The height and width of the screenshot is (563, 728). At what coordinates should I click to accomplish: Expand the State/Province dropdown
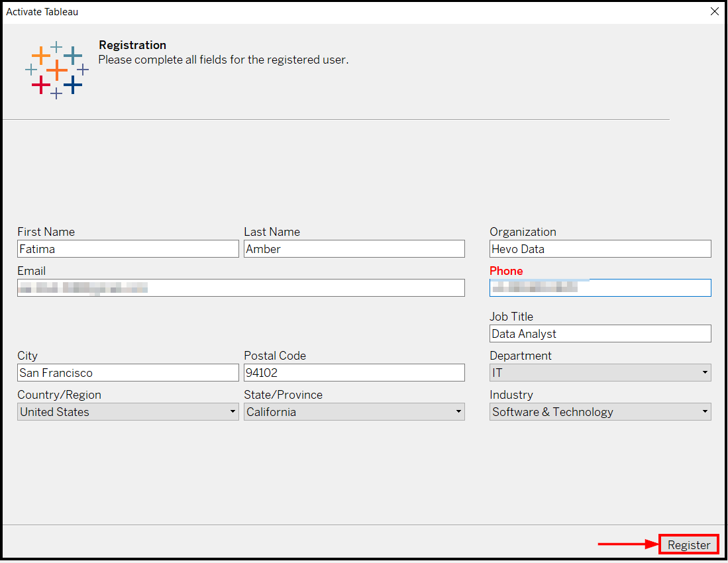point(354,412)
